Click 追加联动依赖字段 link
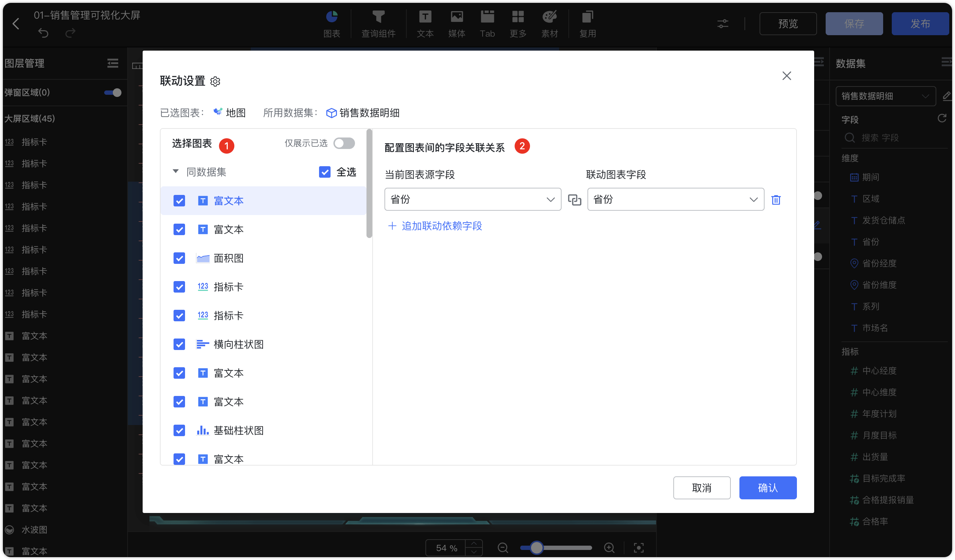Screen dimensions: 955x560 tap(435, 226)
